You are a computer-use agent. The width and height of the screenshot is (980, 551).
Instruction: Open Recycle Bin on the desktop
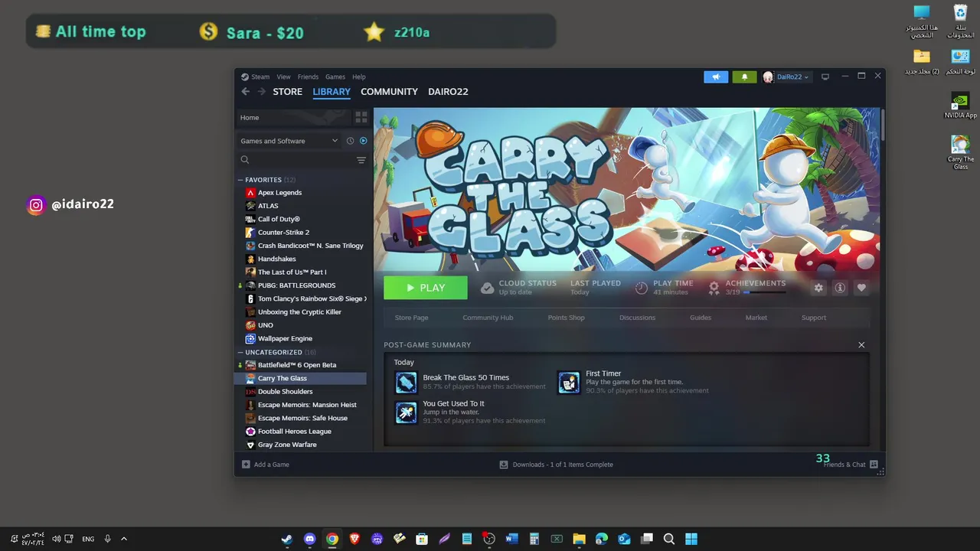(960, 21)
